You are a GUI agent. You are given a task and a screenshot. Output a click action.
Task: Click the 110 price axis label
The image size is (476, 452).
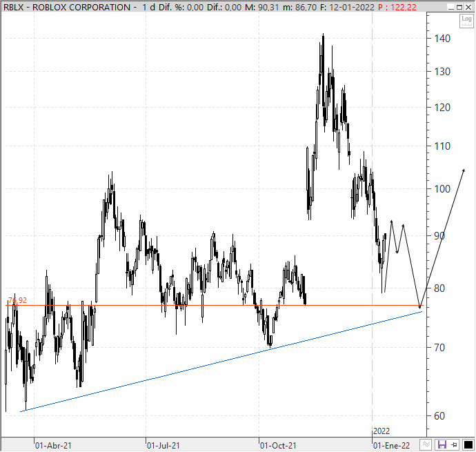(x=442, y=146)
